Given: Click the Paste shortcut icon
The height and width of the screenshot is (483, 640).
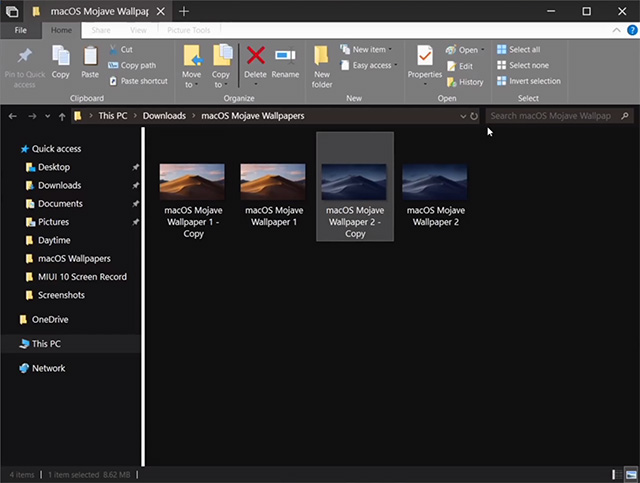Looking at the screenshot, I should click(x=113, y=81).
